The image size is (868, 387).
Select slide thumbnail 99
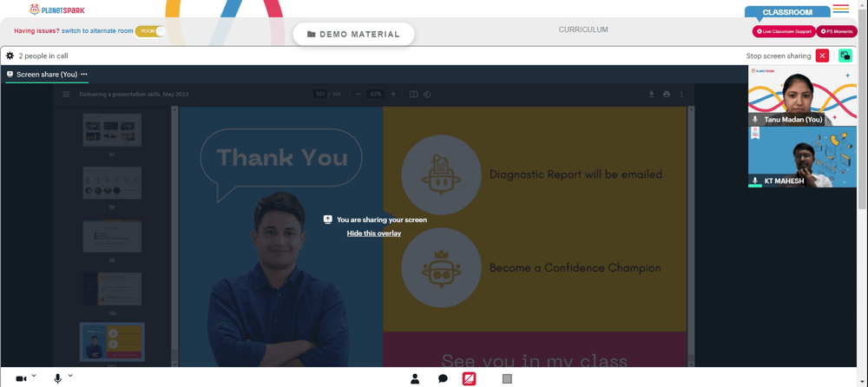(x=112, y=236)
